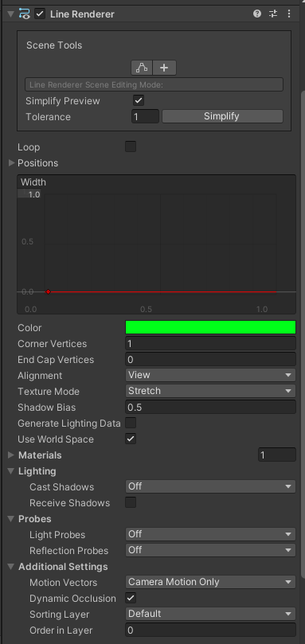305x644 pixels.
Task: Click the Tolerance value field
Action: click(x=145, y=117)
